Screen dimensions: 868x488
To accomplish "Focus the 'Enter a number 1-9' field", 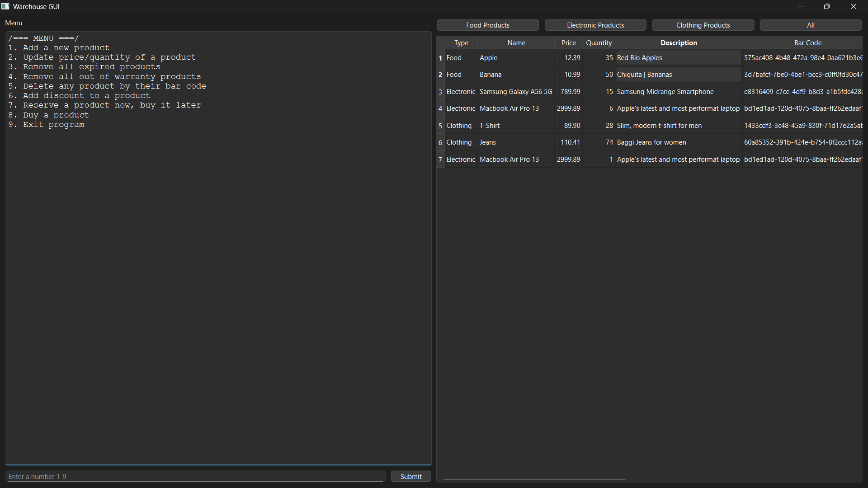I will (x=195, y=476).
